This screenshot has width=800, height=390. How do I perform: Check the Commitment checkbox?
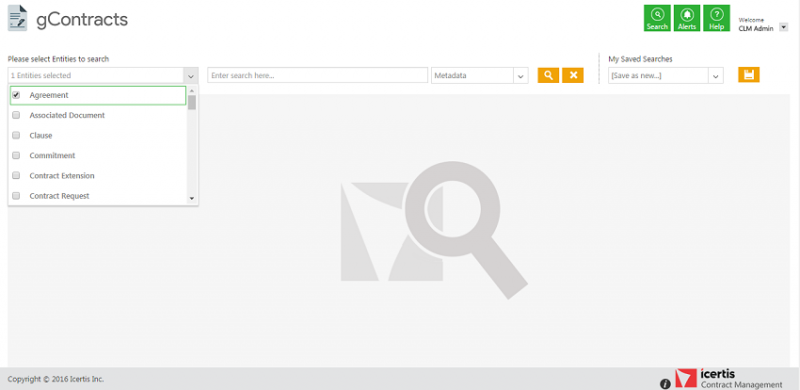16,155
